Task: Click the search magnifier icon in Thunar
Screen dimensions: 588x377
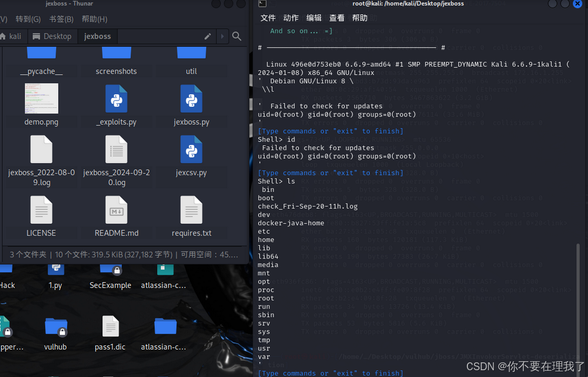Action: [237, 36]
